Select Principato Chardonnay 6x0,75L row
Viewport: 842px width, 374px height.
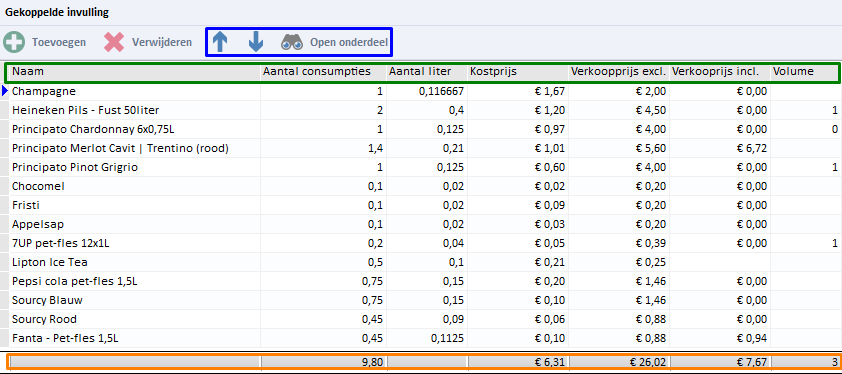[421, 130]
